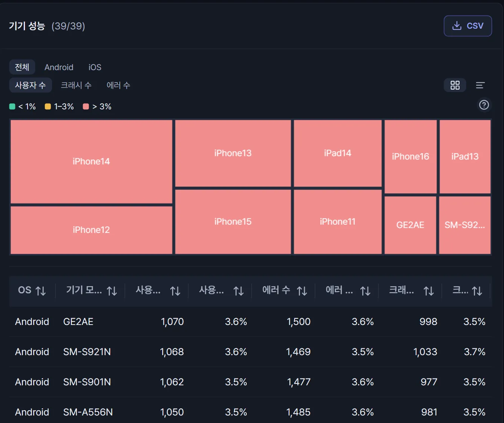Click error count value 1,477
504x423 pixels.
pyautogui.click(x=299, y=382)
